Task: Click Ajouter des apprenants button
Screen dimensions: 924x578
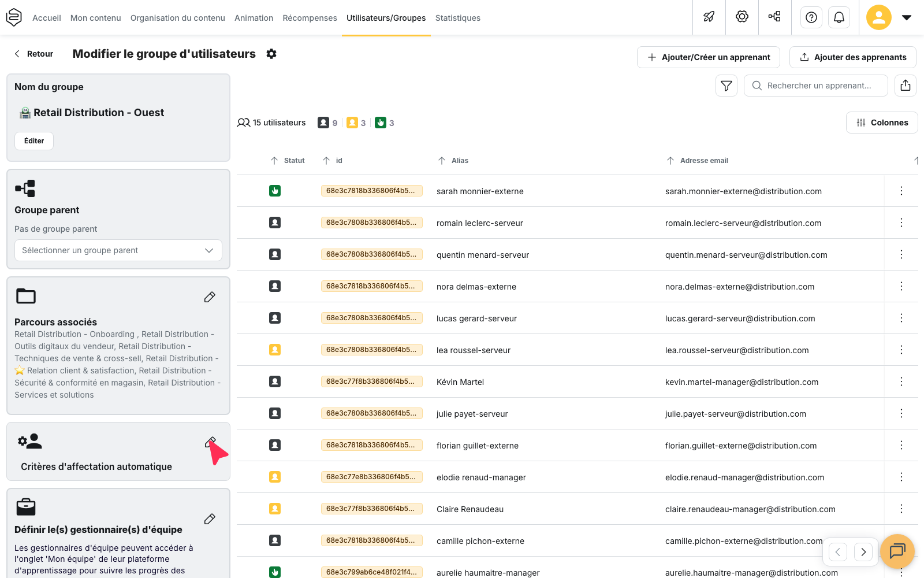Action: (x=853, y=57)
